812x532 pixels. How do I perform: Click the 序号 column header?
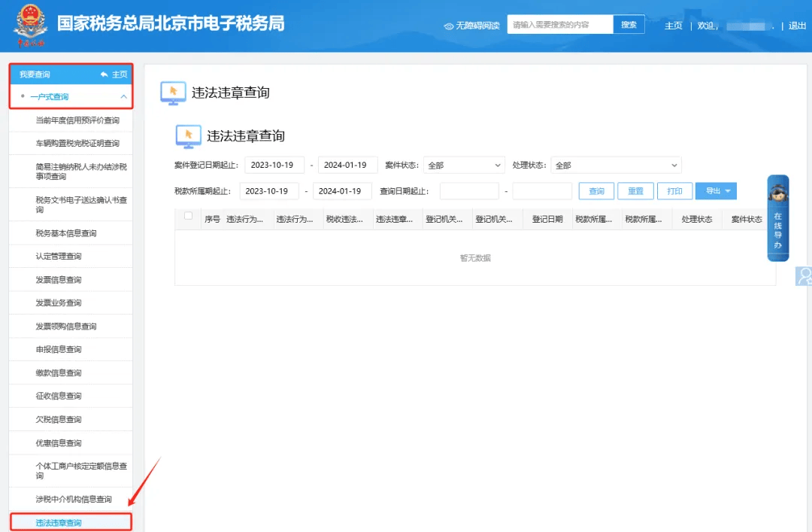(x=212, y=219)
